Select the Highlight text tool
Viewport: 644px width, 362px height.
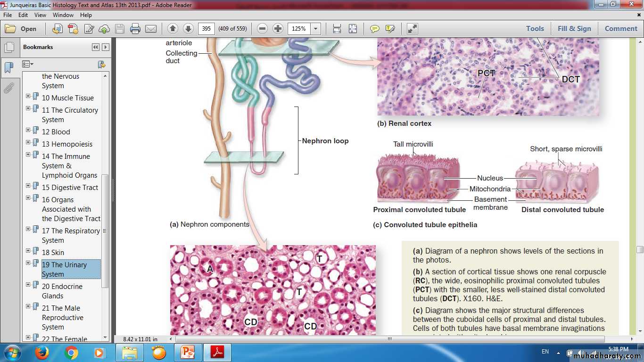tap(390, 29)
